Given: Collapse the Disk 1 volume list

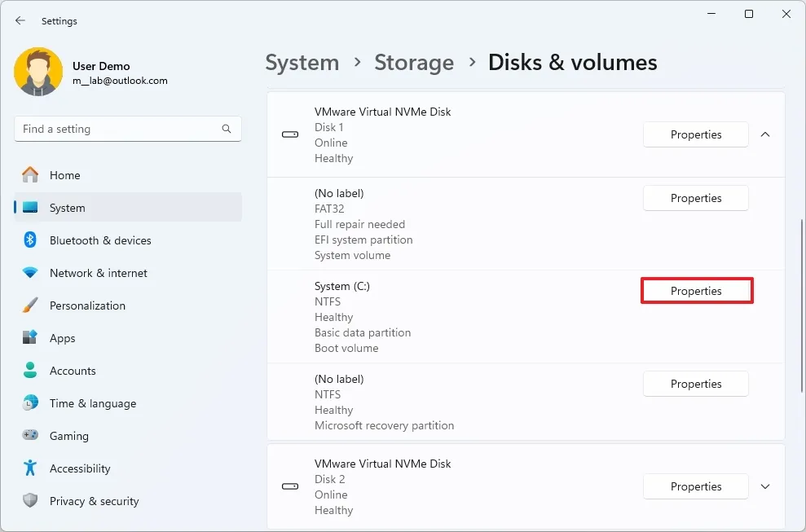Looking at the screenshot, I should click(x=764, y=134).
